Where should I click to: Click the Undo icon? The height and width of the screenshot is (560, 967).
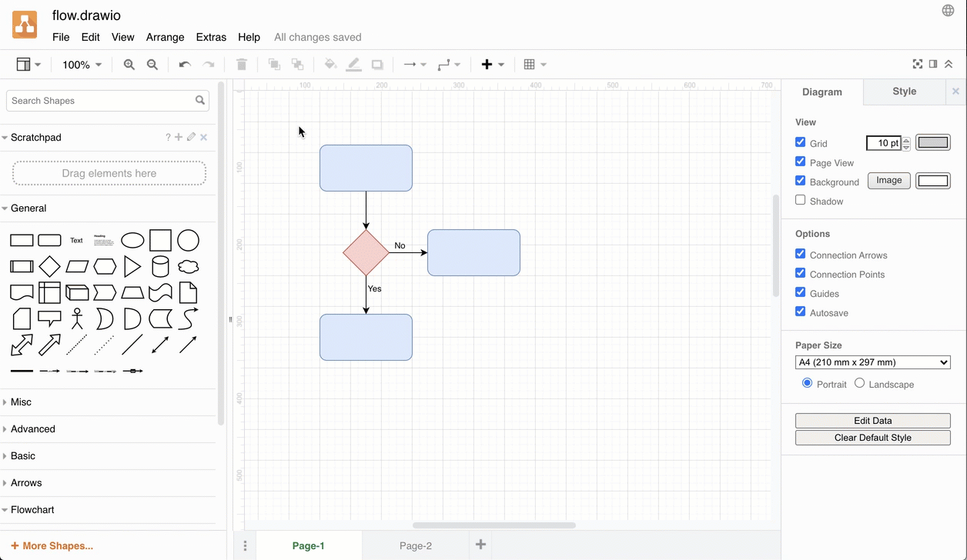pos(184,65)
